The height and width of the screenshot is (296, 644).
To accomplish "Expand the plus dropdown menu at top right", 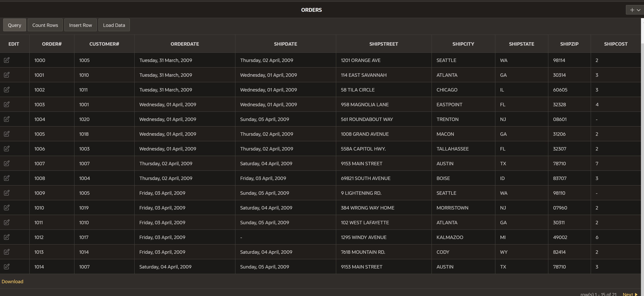I will point(635,10).
